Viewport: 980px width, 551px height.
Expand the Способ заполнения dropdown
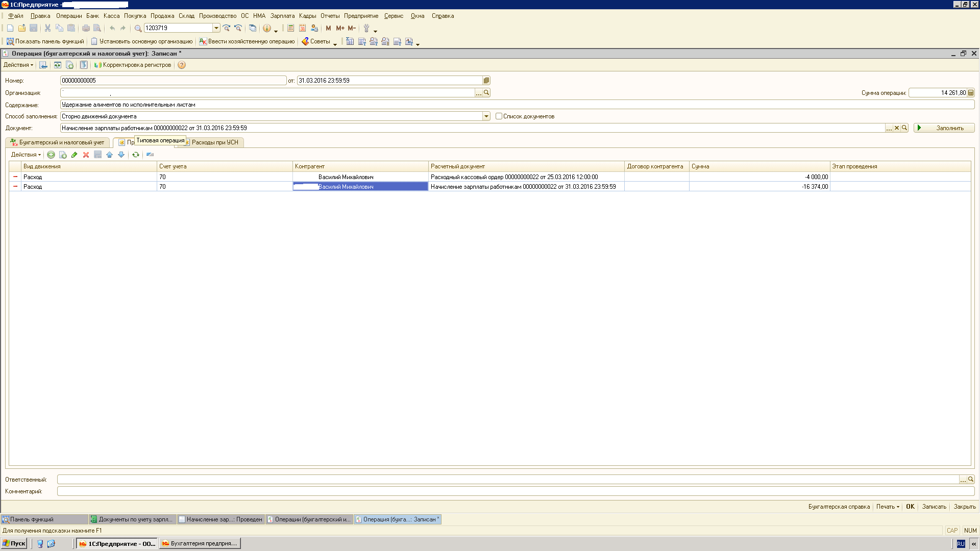click(486, 116)
